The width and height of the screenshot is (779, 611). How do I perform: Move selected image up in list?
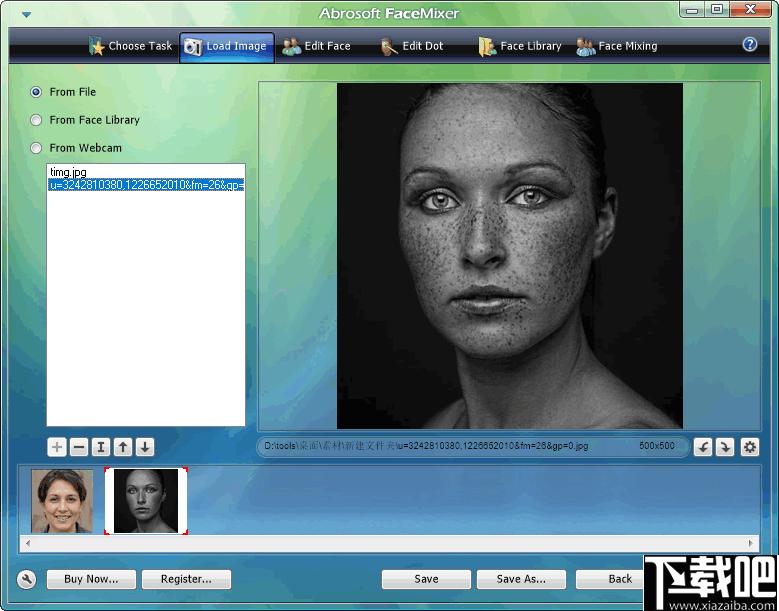click(x=123, y=447)
